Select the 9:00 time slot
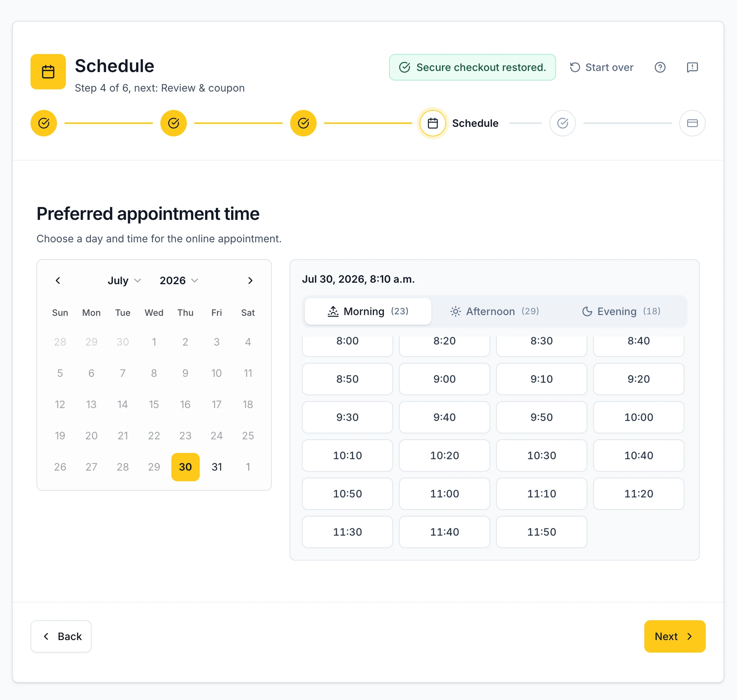The height and width of the screenshot is (700, 737). pos(444,379)
